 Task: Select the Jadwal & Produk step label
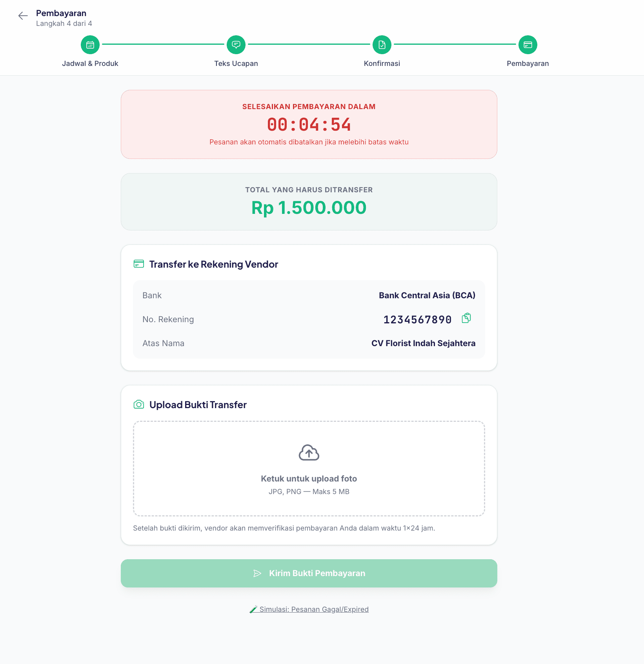[90, 64]
